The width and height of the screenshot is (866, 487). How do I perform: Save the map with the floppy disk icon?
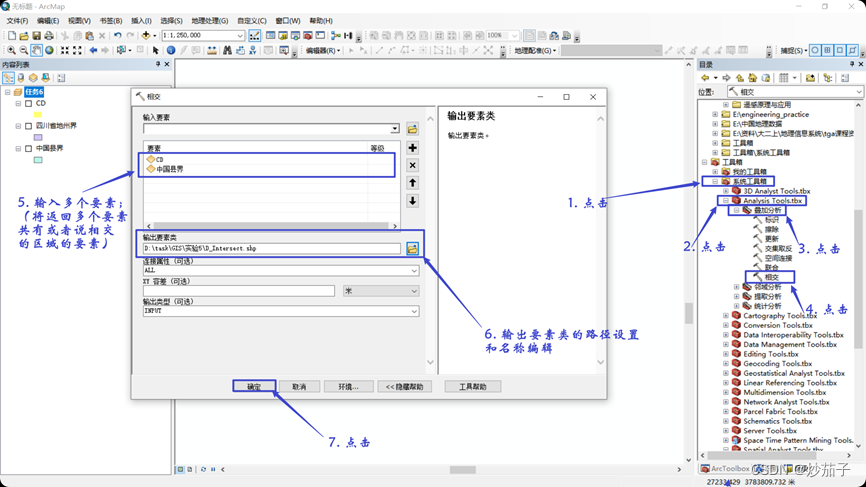(36, 36)
